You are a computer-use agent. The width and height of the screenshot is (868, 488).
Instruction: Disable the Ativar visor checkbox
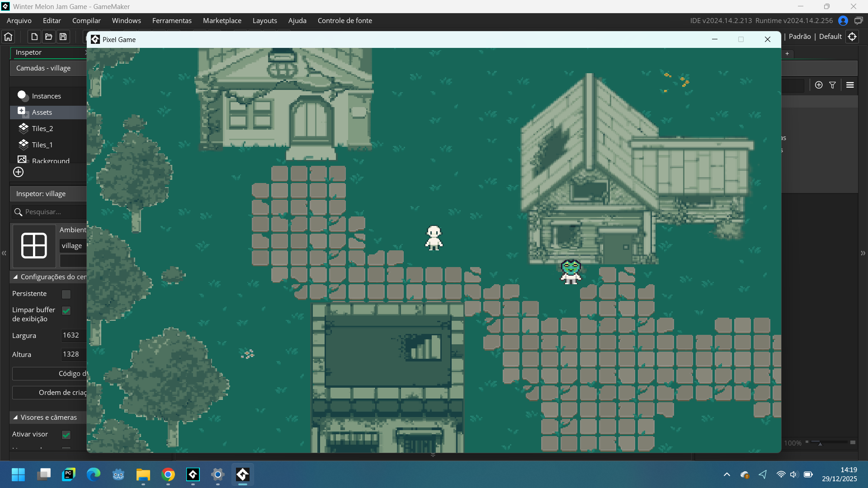[66, 435]
